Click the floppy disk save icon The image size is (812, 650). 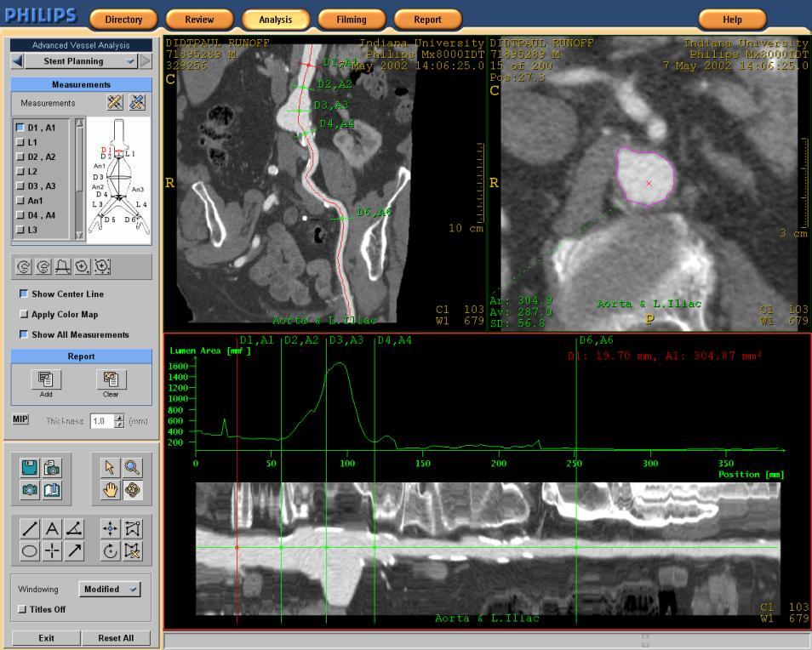[x=30, y=467]
